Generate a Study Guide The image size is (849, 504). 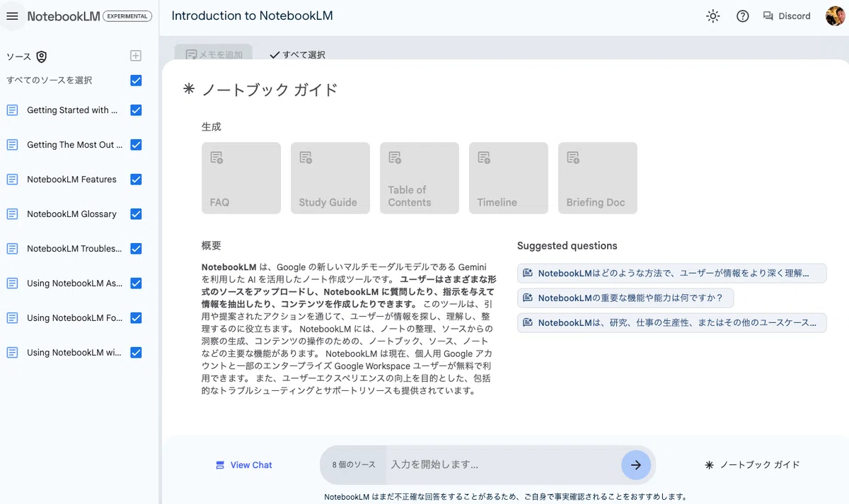point(330,178)
